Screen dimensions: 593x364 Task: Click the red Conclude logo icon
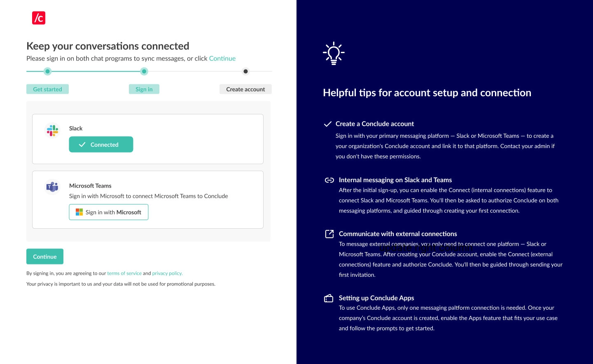point(39,18)
